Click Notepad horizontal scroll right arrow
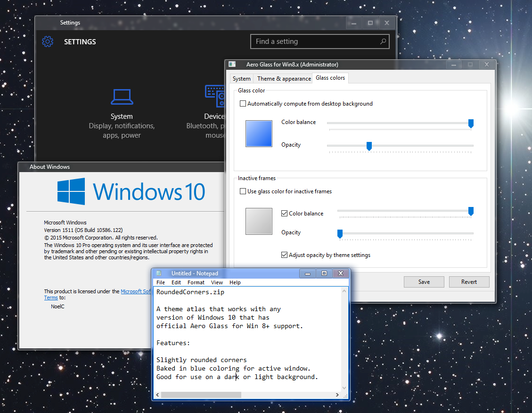Image resolution: width=532 pixels, height=413 pixels. 337,395
